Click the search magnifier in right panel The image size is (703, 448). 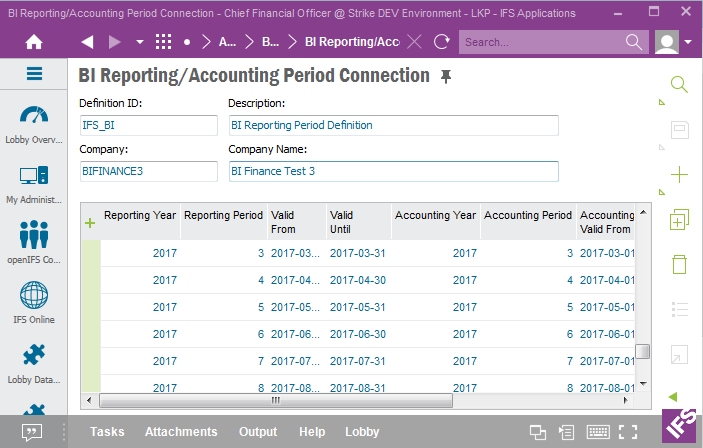(679, 85)
